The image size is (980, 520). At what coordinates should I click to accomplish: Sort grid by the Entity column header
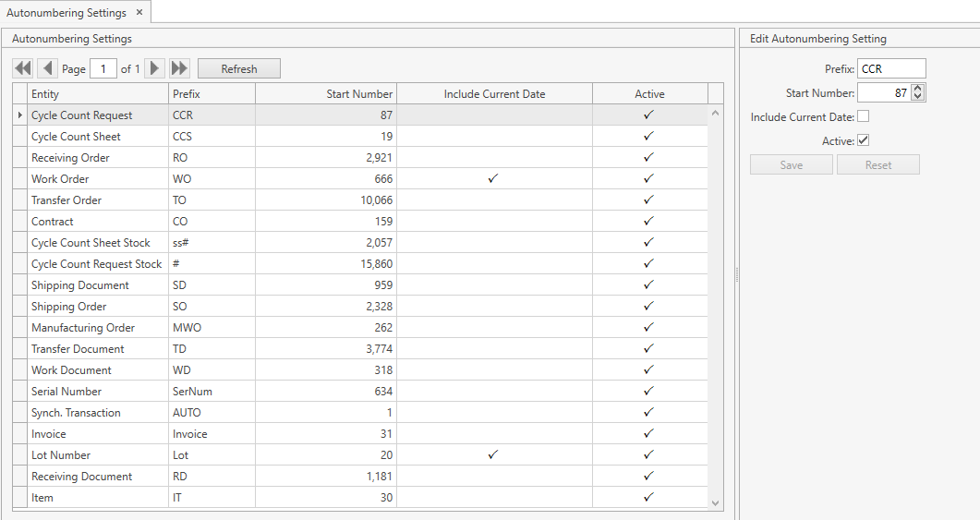(97, 94)
